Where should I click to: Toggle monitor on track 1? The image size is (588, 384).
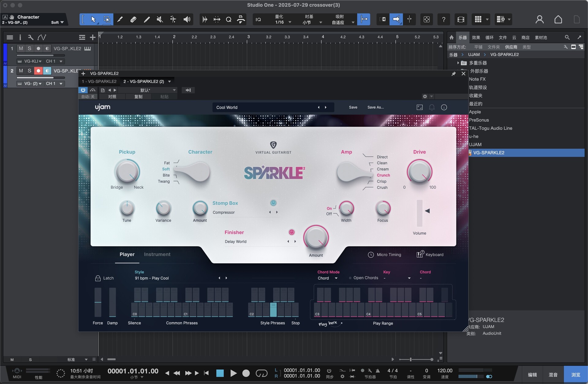(x=47, y=48)
